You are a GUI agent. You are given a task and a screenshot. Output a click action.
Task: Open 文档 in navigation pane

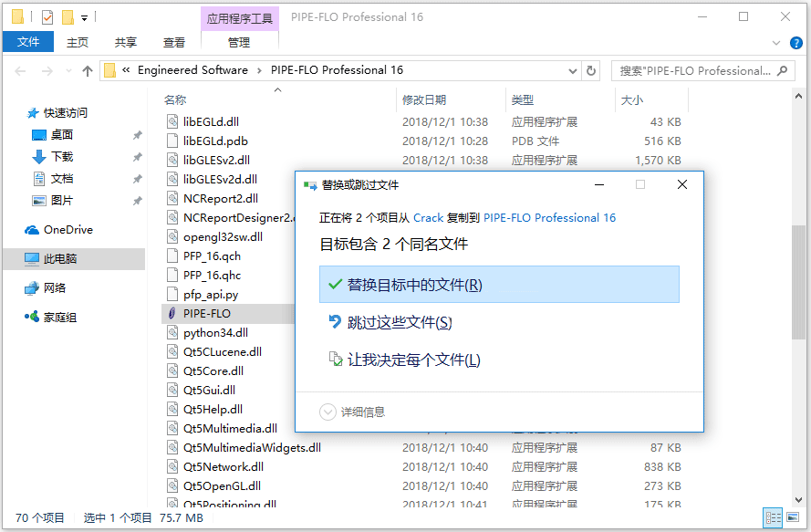click(x=61, y=179)
